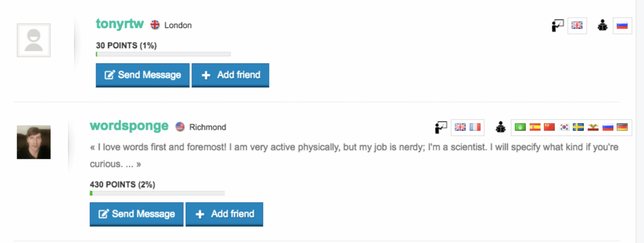
Task: Click tonyrtw's learner reading icon
Action: tap(603, 26)
